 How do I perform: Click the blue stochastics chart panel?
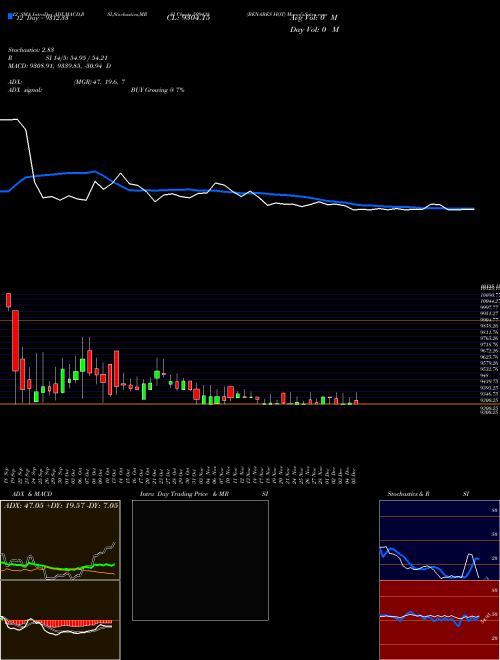pos(439,540)
